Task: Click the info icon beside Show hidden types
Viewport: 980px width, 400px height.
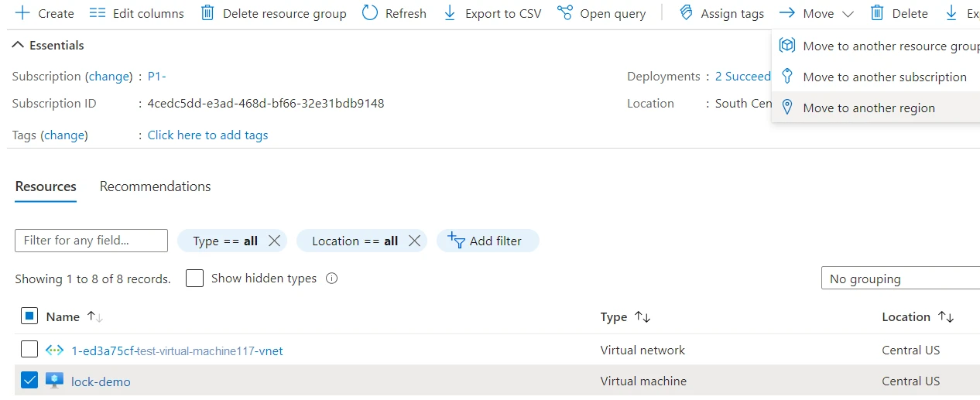Action: [x=332, y=279]
